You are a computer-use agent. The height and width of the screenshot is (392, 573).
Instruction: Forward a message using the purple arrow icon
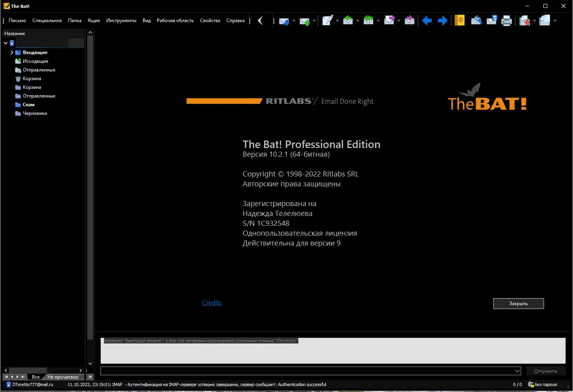pyautogui.click(x=389, y=21)
